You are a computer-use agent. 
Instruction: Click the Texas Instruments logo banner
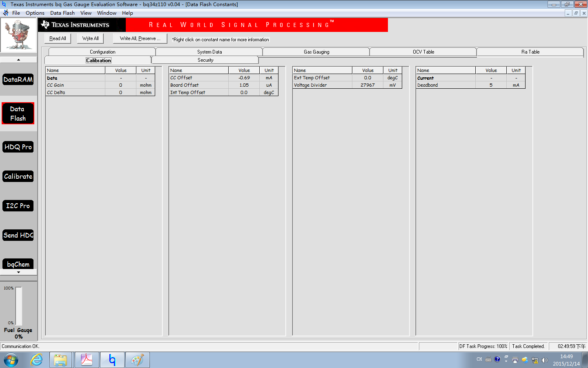82,25
